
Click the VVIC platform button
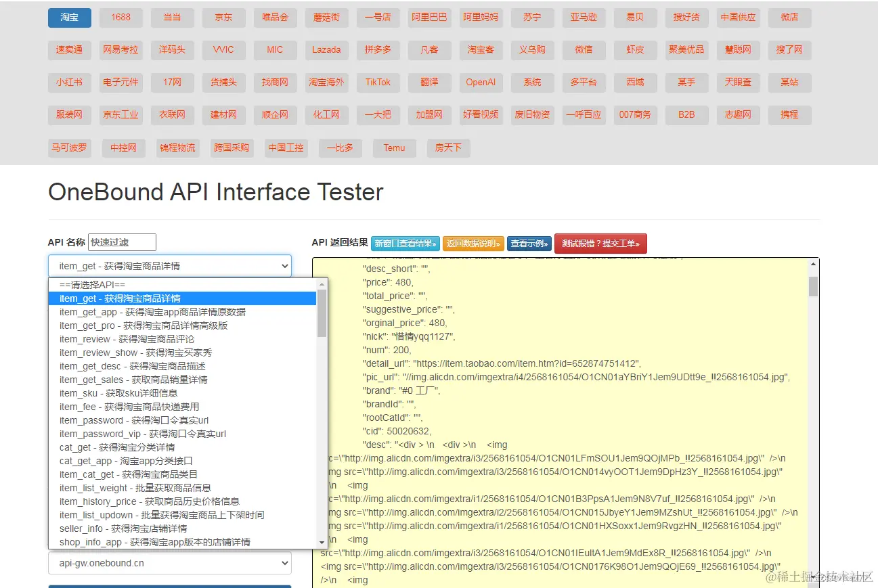(x=223, y=50)
